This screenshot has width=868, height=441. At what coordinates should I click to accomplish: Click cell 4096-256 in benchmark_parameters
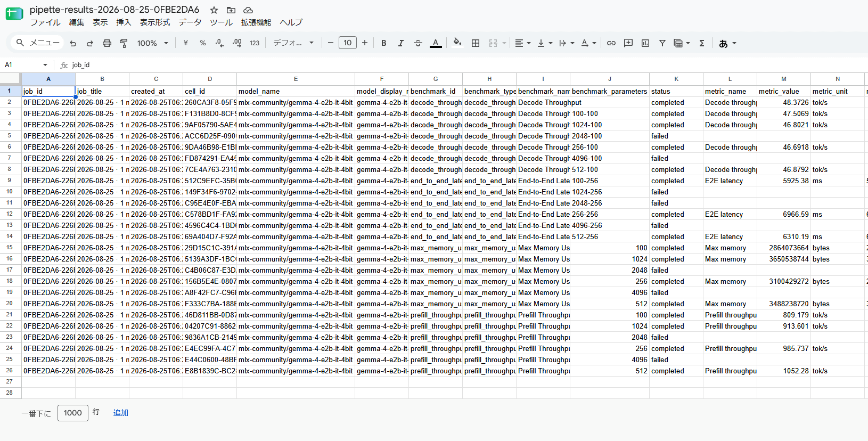(x=610, y=225)
